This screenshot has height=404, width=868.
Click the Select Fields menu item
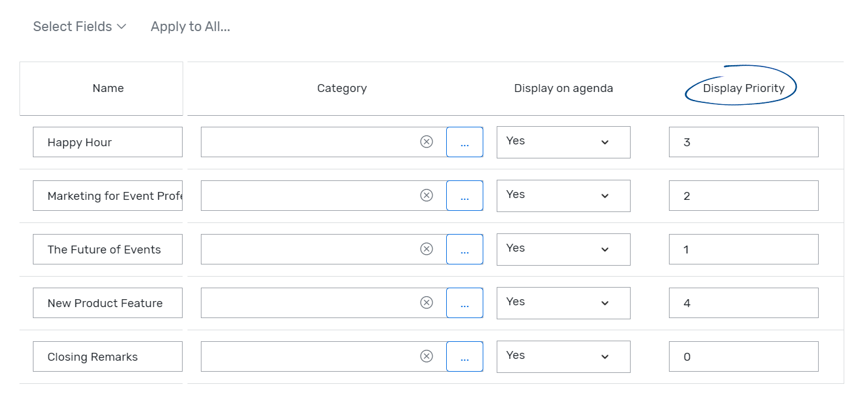(79, 26)
